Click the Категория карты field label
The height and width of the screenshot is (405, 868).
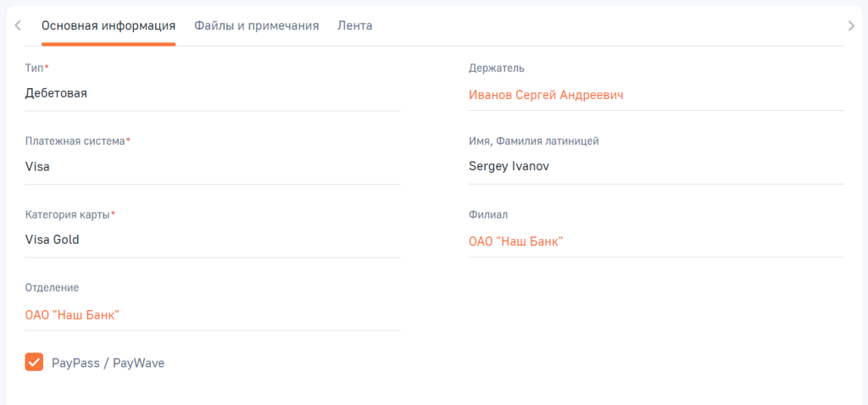point(68,214)
